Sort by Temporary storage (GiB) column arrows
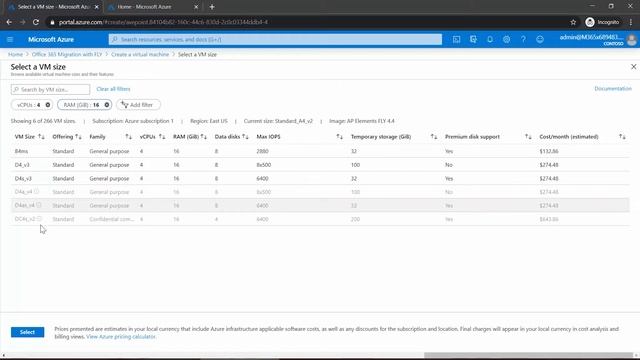Viewport: 640px width, 360px height. click(x=434, y=137)
